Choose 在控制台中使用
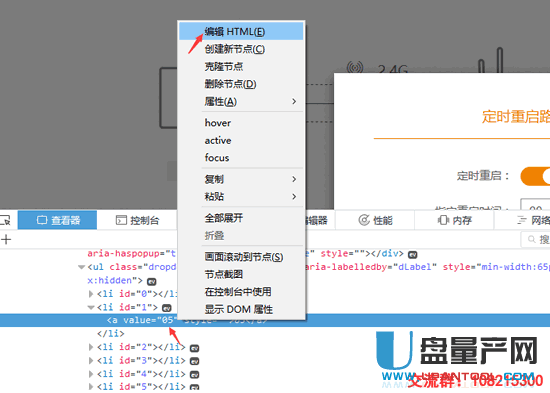Screen dimensions: 550x393 pyautogui.click(x=241, y=292)
